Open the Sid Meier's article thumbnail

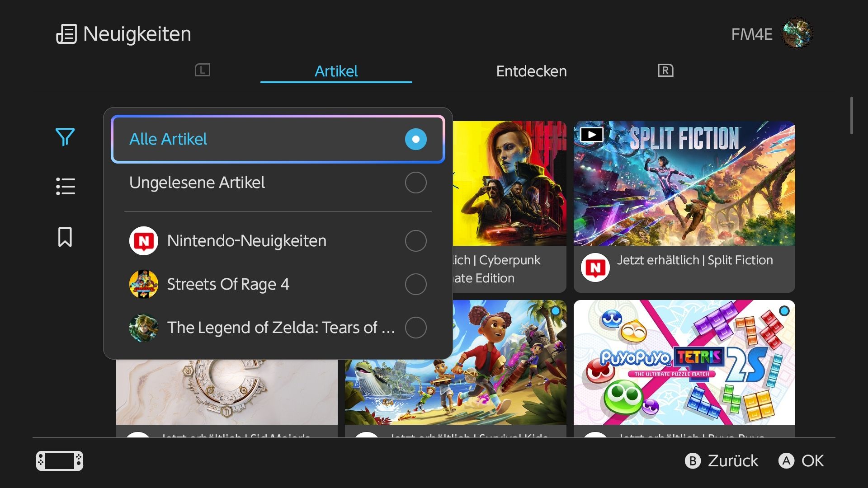227,392
